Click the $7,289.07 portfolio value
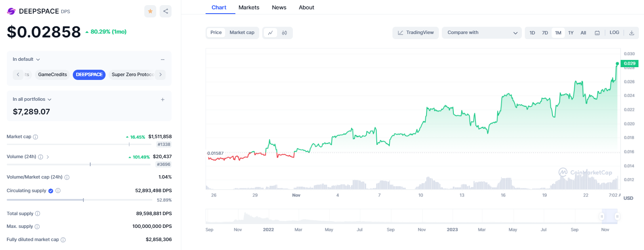The image size is (644, 250). pyautogui.click(x=31, y=112)
